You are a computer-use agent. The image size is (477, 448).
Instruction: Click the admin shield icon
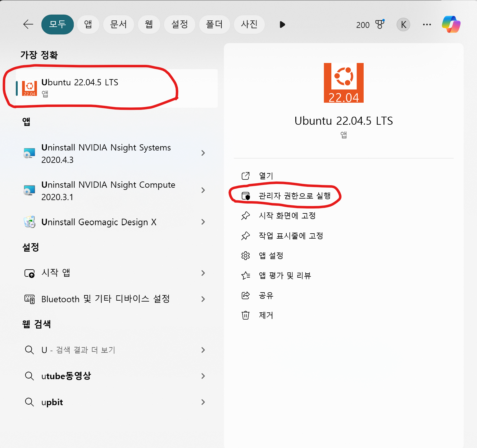246,196
